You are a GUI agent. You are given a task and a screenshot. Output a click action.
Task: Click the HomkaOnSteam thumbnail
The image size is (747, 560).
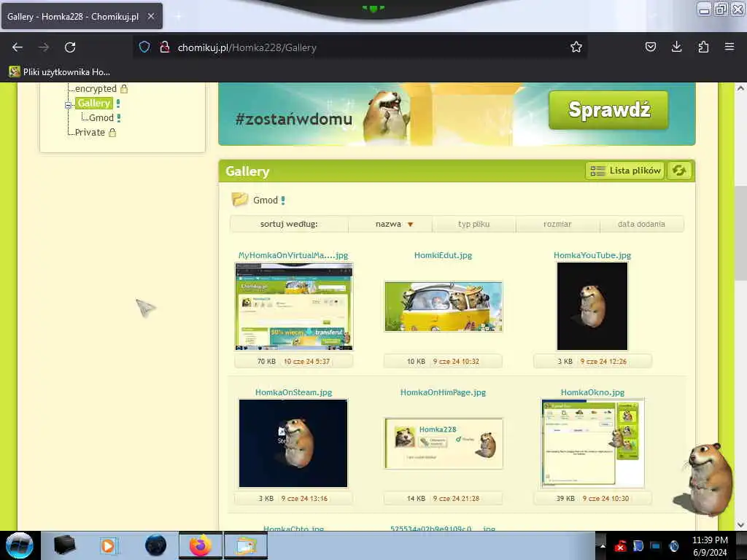point(293,443)
